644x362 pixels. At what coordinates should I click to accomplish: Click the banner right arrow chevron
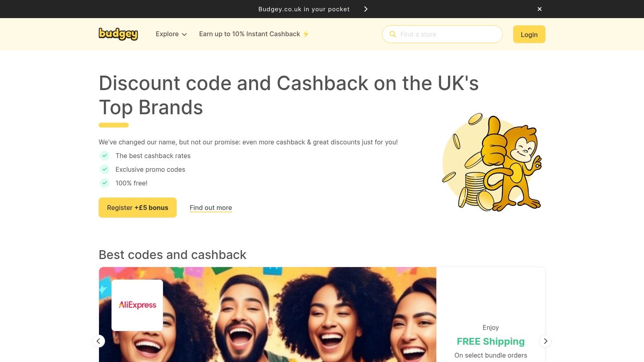[x=366, y=9]
